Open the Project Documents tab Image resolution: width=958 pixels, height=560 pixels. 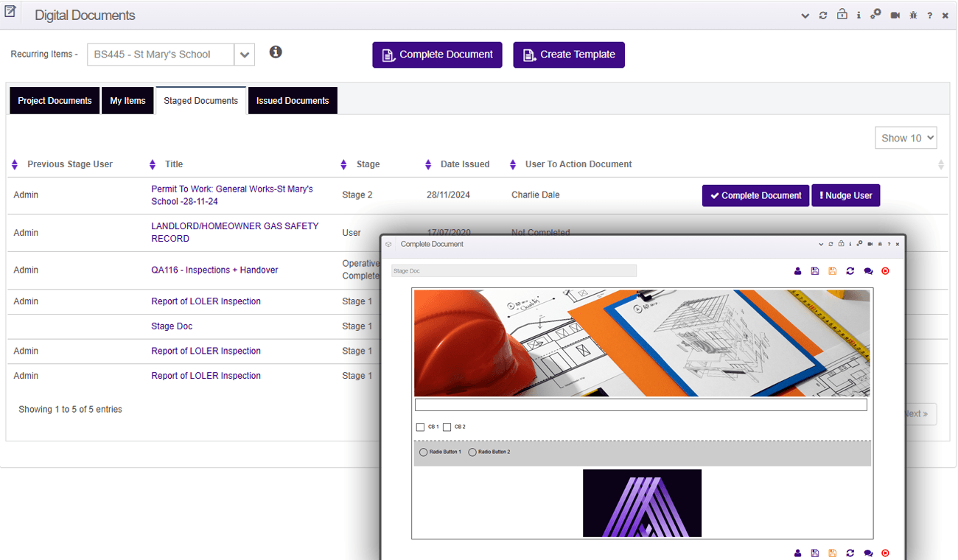coord(55,101)
